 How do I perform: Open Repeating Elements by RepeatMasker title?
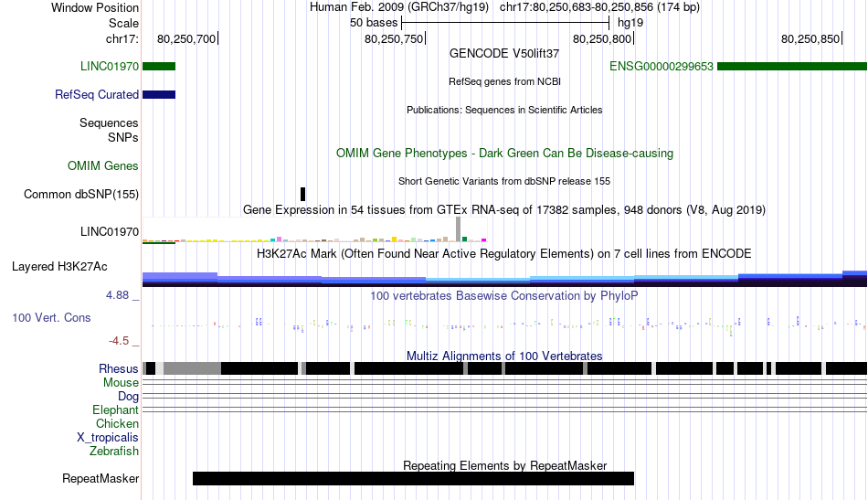click(x=504, y=465)
